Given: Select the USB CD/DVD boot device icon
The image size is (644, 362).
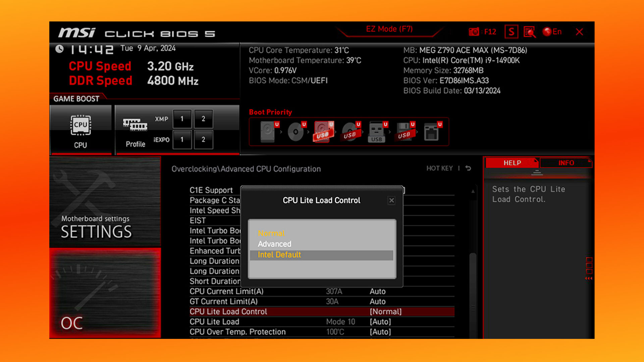Looking at the screenshot, I should pos(351,132).
